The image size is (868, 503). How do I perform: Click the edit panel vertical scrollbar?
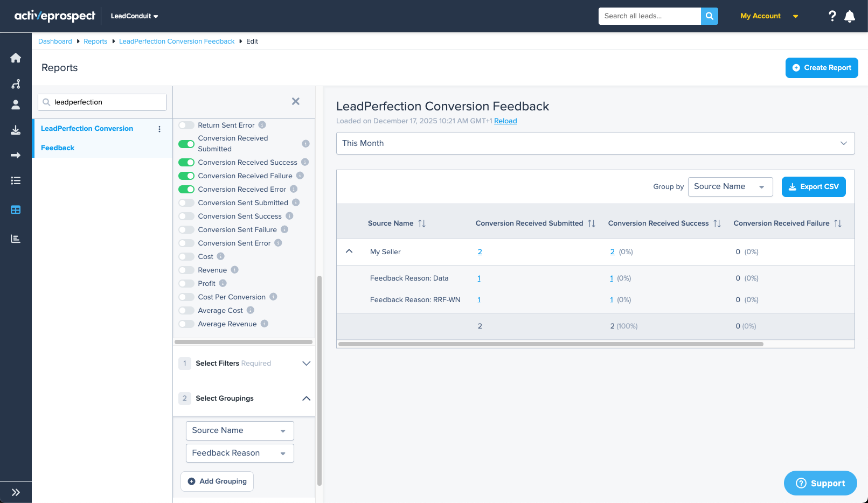pyautogui.click(x=320, y=381)
